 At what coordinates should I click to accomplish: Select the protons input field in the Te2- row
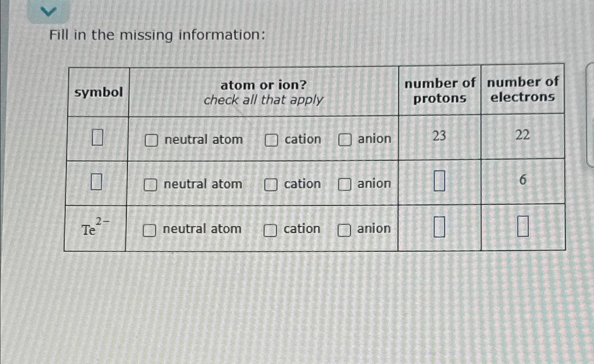coord(439,227)
